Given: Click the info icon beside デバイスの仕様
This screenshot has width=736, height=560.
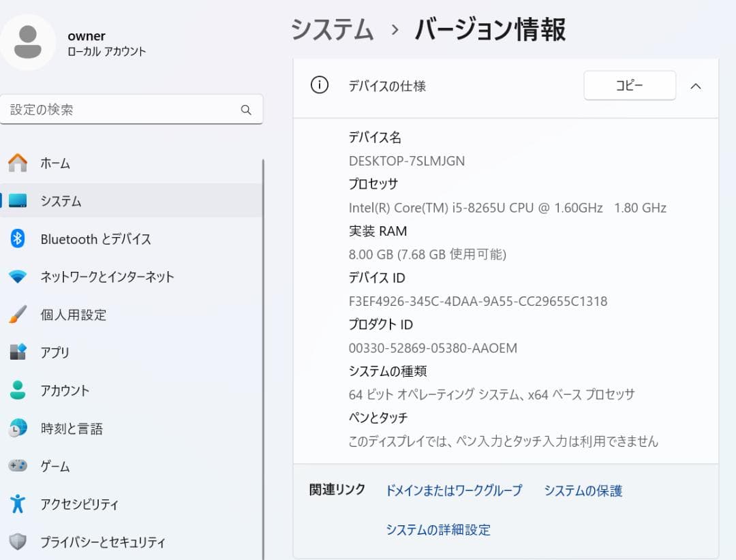Looking at the screenshot, I should click(319, 86).
